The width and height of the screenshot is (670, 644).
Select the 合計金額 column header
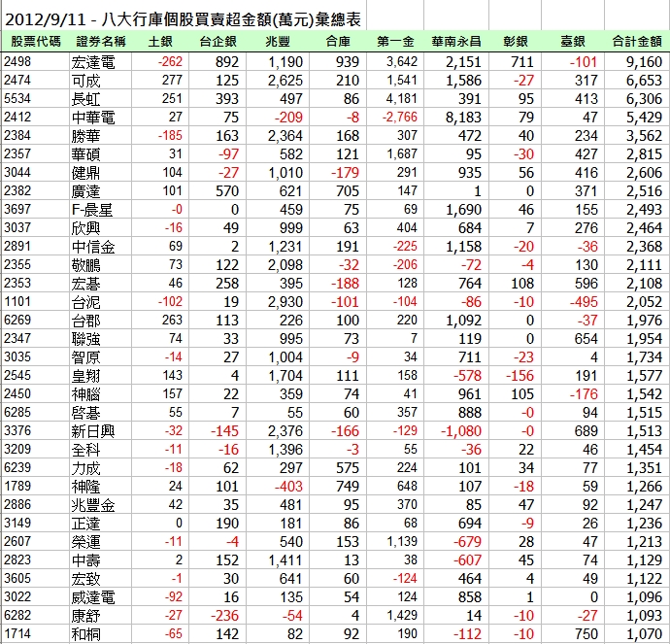[637, 42]
